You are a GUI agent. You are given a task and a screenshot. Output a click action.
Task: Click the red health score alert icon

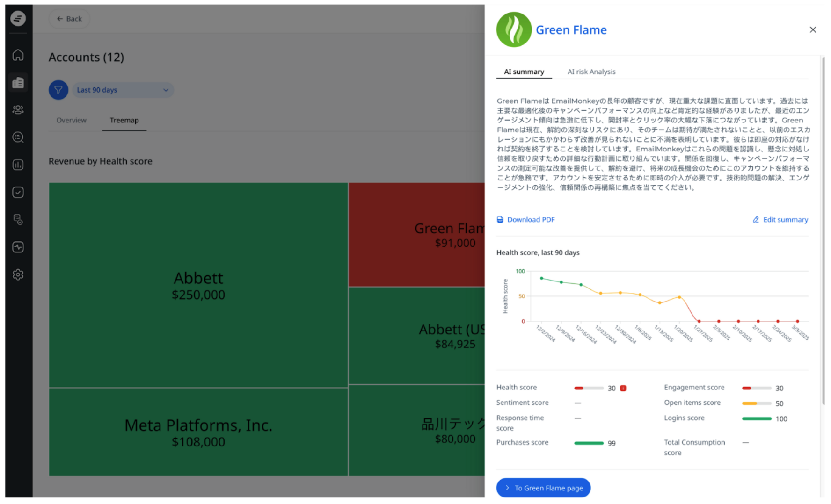pos(623,388)
